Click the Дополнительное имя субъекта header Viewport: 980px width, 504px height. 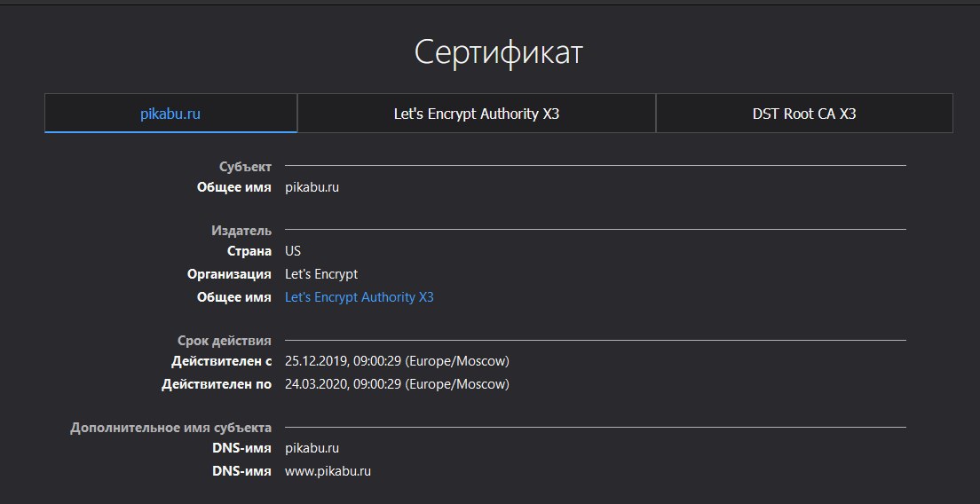[170, 428]
